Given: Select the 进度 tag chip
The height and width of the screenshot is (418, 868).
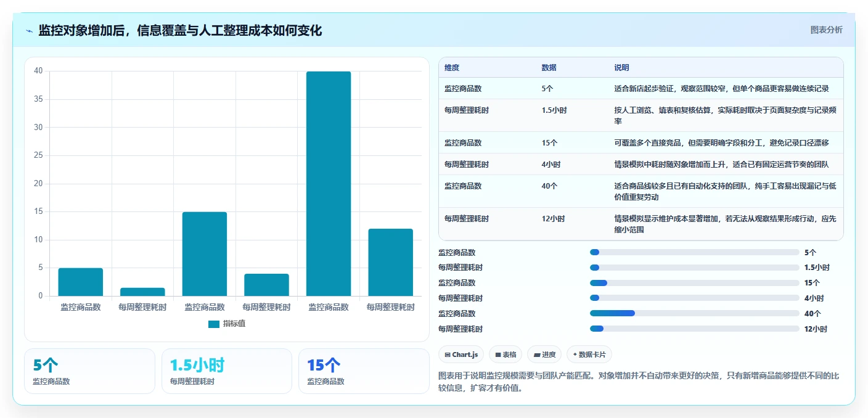Looking at the screenshot, I should (x=544, y=354).
